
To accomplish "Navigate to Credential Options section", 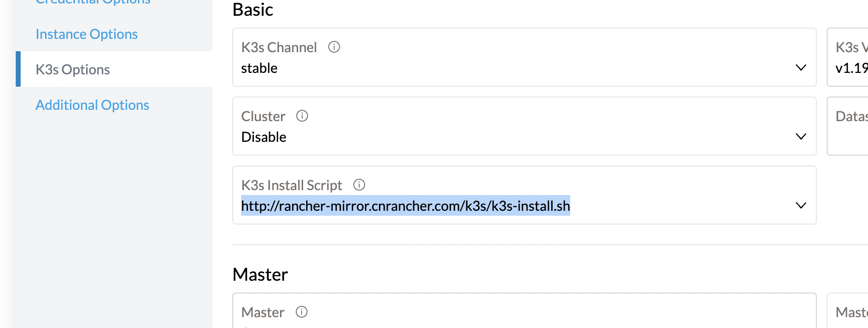I will point(92,2).
